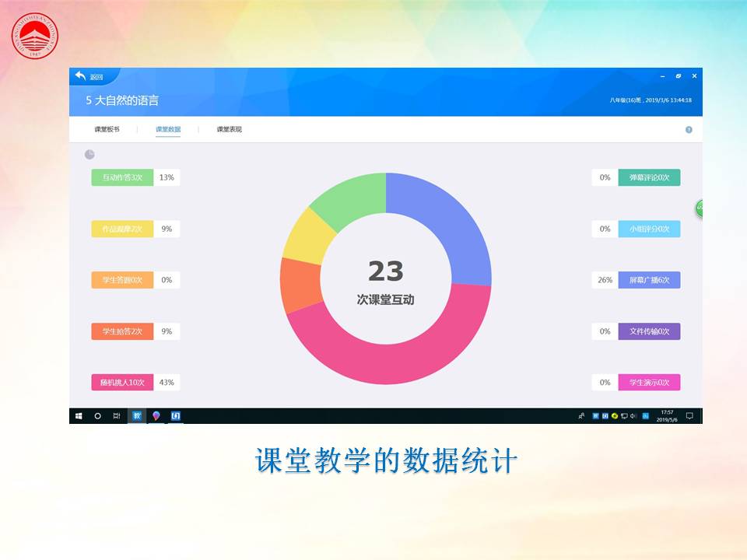Image resolution: width=747 pixels, height=560 pixels.
Task: Open Task View on the taskbar
Action: coord(117,416)
